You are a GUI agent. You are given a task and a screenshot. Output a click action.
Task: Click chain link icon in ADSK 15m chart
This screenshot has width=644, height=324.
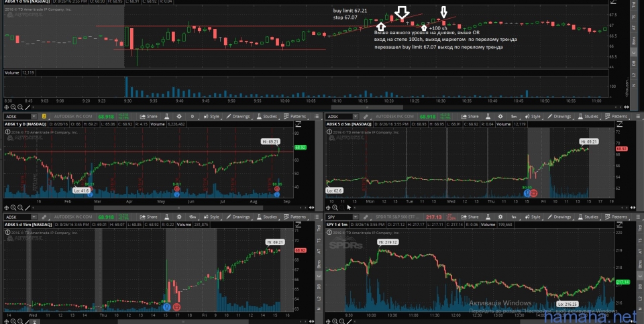tap(44, 217)
